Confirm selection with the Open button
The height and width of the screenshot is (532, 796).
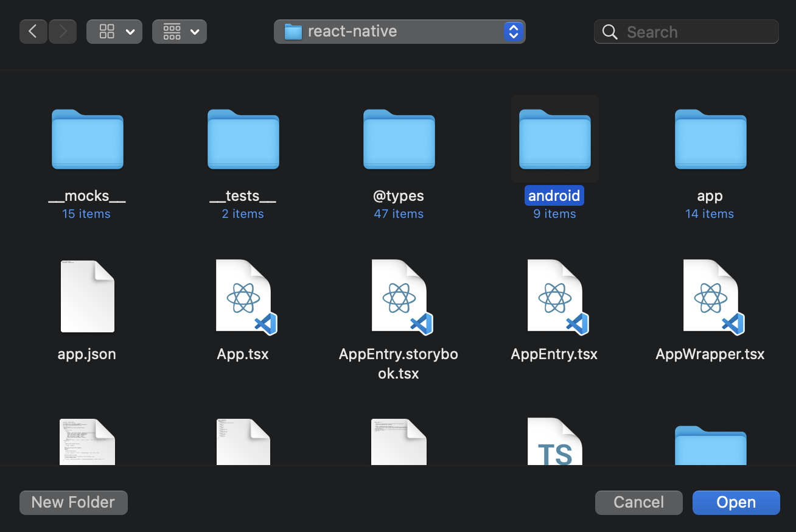(736, 502)
